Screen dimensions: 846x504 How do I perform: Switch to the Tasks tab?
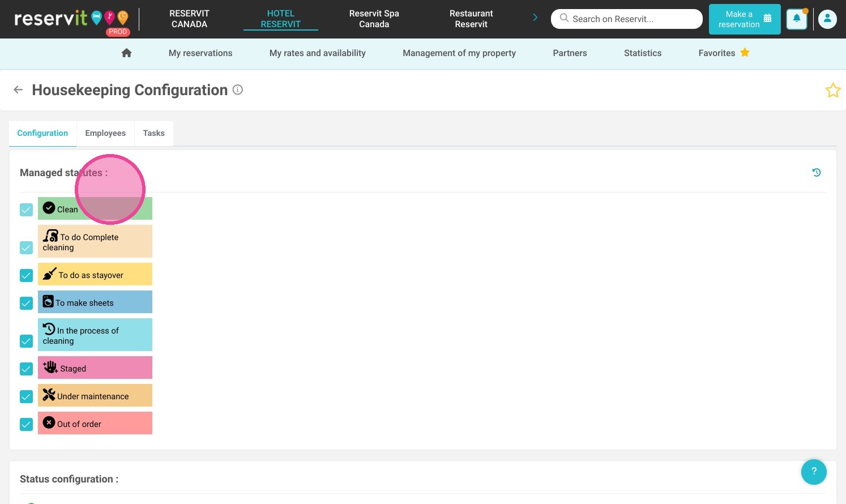coord(154,133)
